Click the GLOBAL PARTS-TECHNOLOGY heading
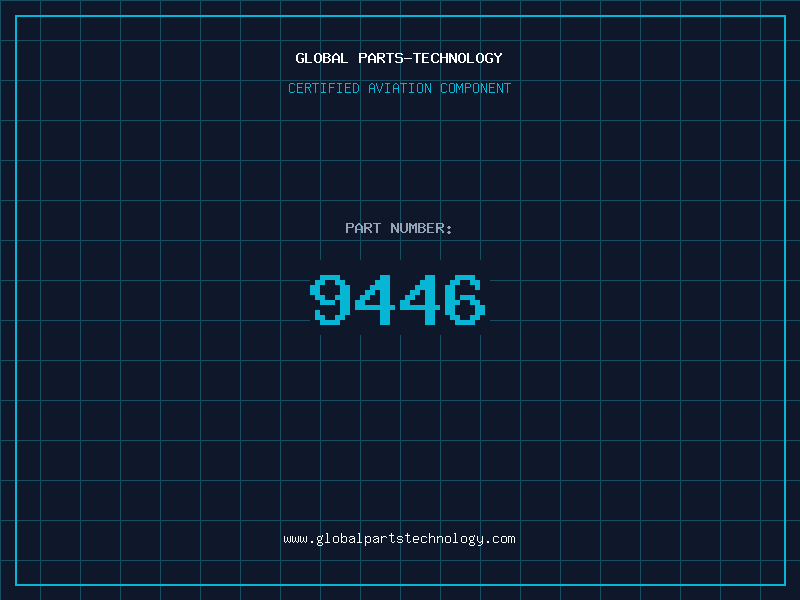This screenshot has width=800, height=600. click(399, 58)
